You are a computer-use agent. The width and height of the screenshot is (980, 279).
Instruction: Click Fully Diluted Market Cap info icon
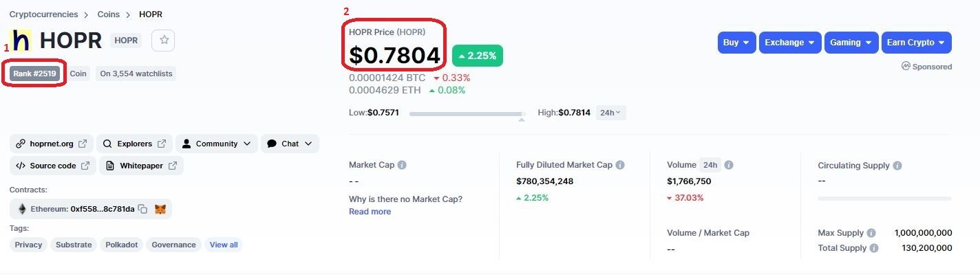[620, 165]
